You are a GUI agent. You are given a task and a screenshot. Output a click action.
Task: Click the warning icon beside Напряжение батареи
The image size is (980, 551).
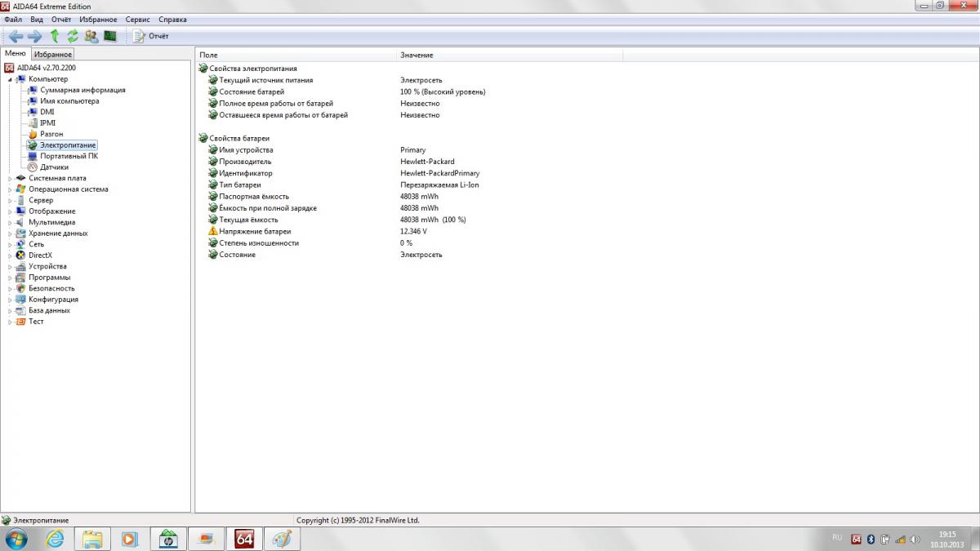[x=213, y=232]
